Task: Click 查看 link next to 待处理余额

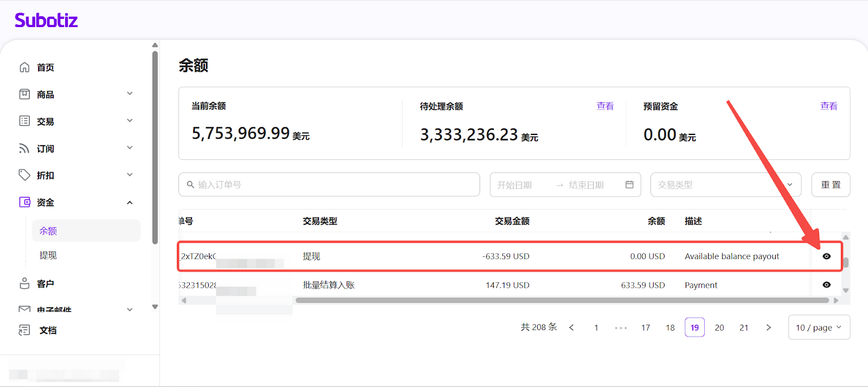Action: [605, 106]
